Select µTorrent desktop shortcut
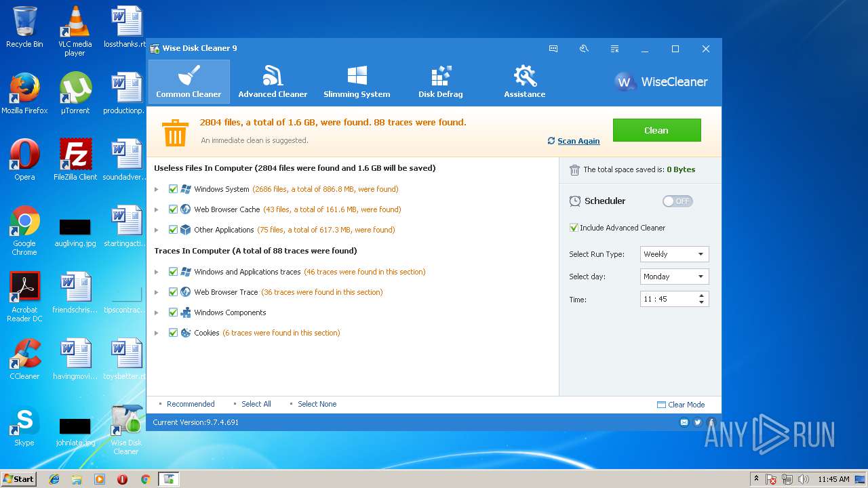Screen dimensions: 868x488 tap(75, 94)
